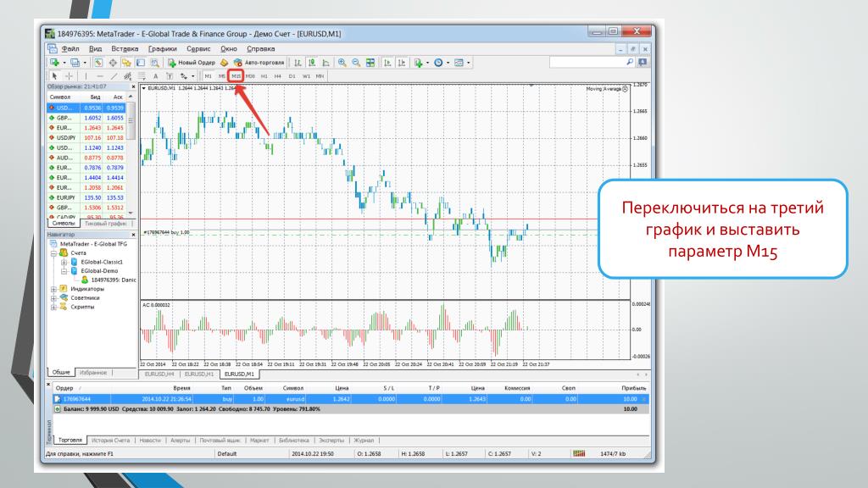The image size is (868, 488).
Task: Expand the Советники tree node
Action: pos(53,297)
